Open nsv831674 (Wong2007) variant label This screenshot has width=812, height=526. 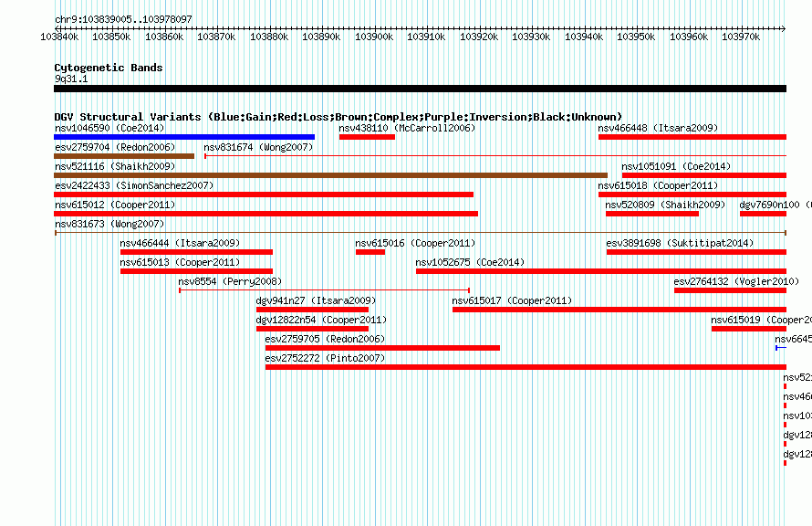[x=258, y=147]
